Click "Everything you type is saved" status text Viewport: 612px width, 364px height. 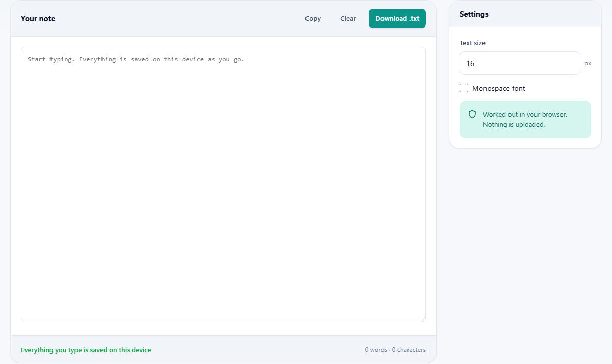point(86,350)
